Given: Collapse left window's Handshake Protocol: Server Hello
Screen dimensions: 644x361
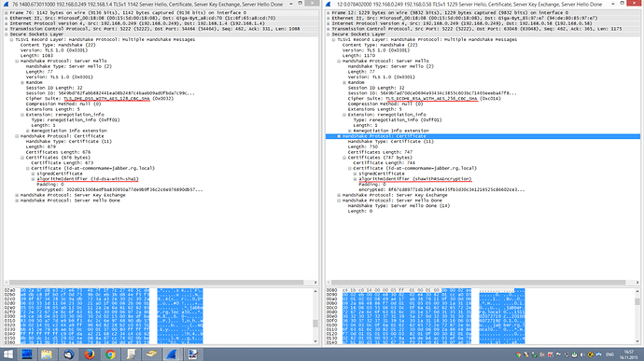Looking at the screenshot, I should (17, 61).
